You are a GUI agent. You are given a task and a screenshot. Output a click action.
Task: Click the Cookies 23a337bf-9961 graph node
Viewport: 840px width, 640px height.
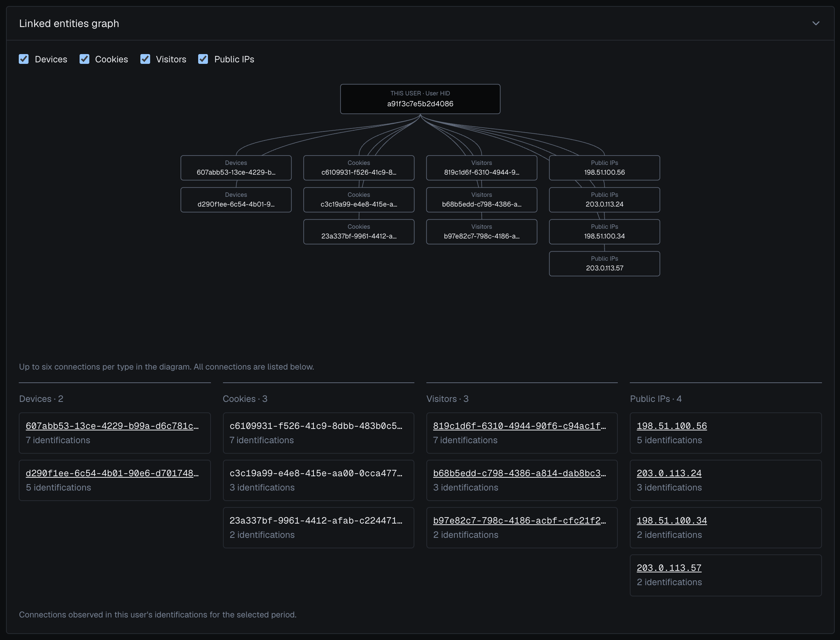coord(358,232)
